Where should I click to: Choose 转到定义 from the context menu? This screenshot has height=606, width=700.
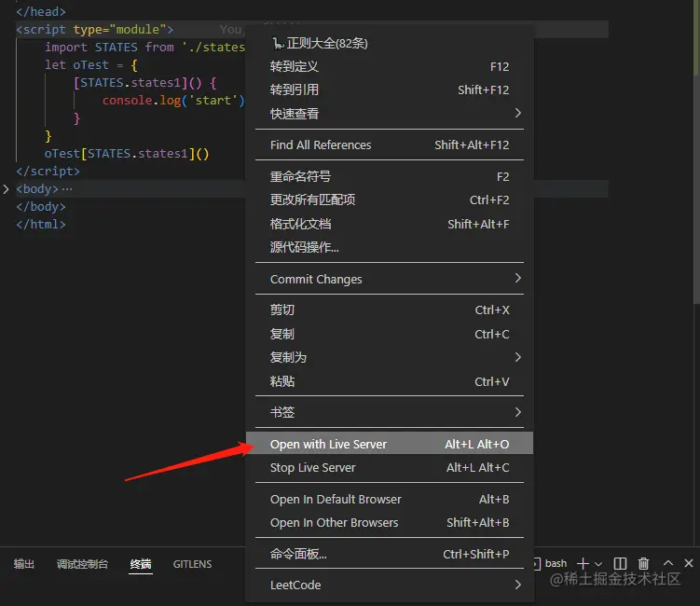point(390,67)
